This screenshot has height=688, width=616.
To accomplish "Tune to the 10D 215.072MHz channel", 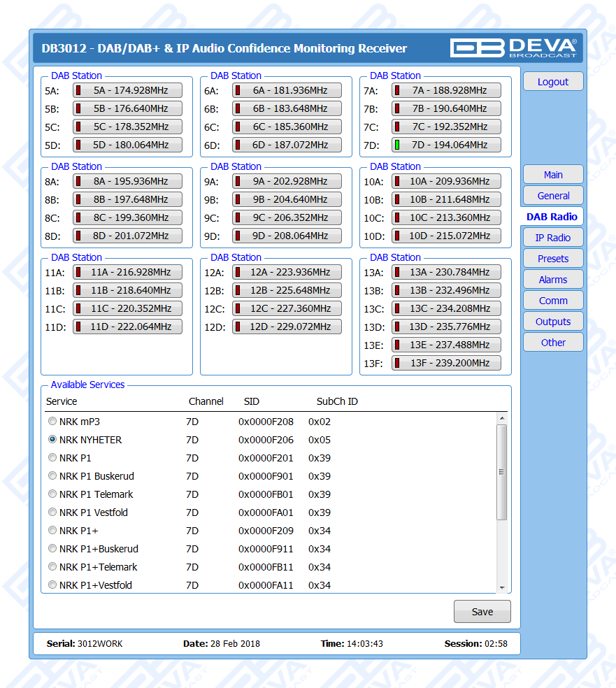I will [446, 236].
